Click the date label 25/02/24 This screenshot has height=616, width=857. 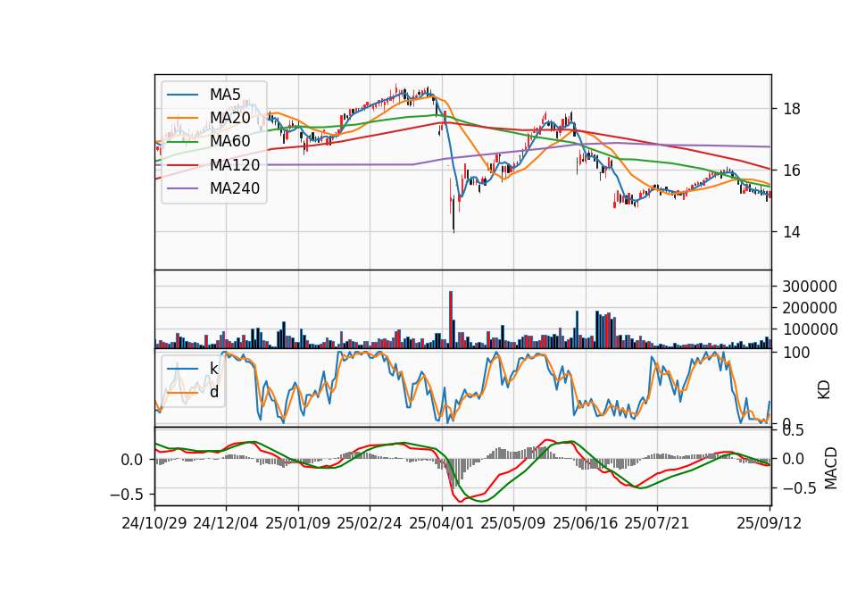point(370,523)
